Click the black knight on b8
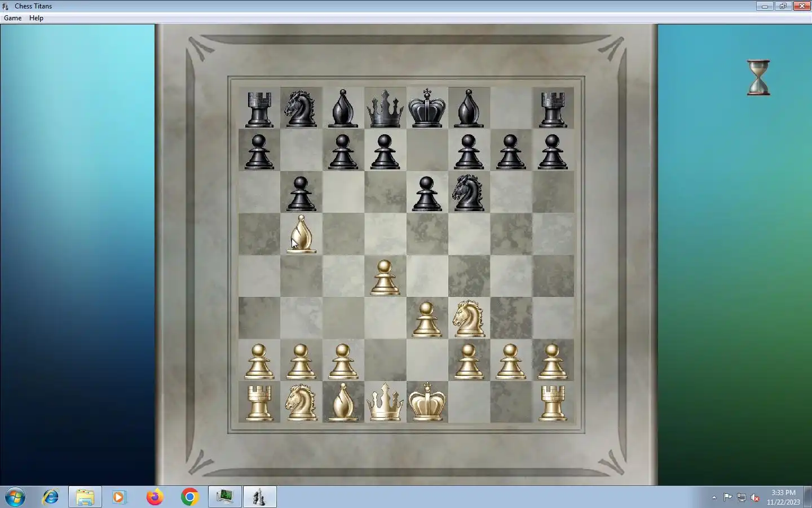 click(301, 108)
